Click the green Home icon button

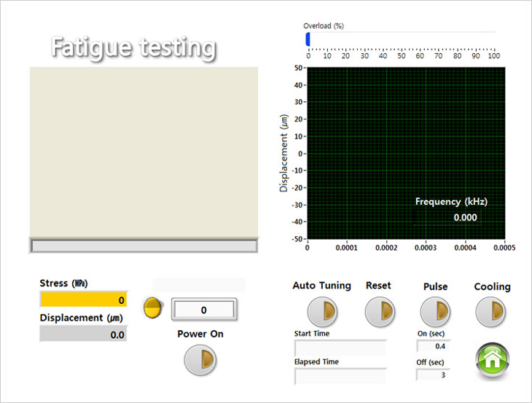[x=493, y=359]
